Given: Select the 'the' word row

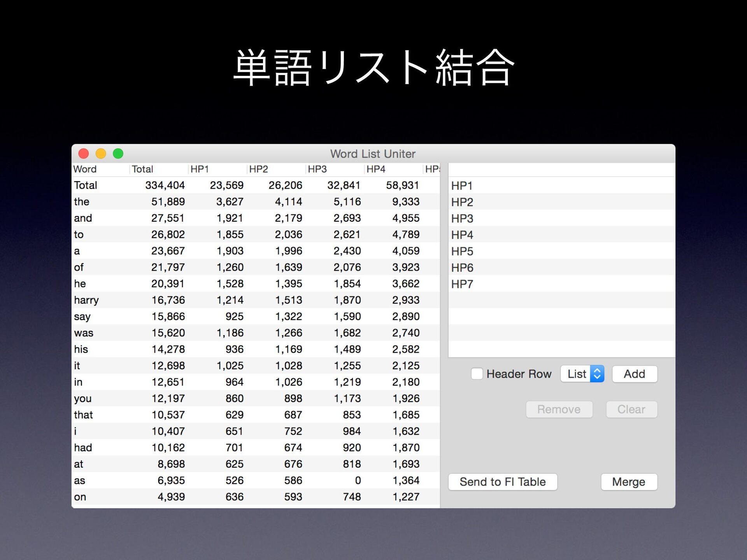Looking at the screenshot, I should point(256,201).
